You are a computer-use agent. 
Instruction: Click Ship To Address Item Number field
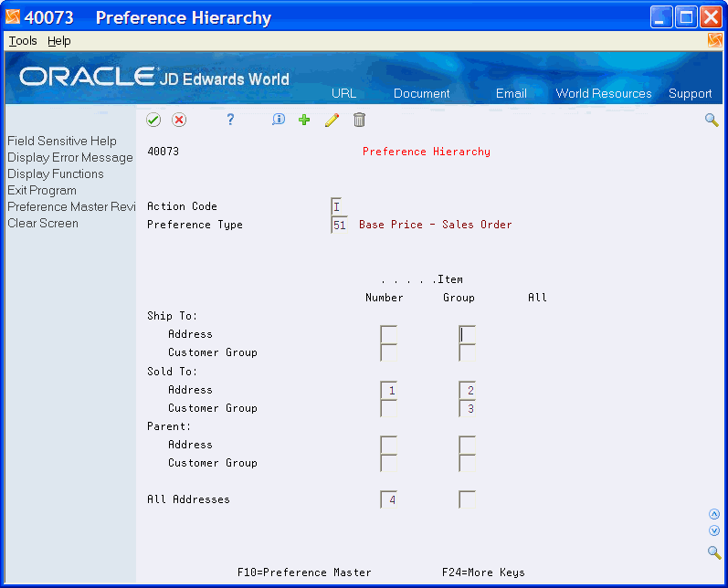click(388, 334)
